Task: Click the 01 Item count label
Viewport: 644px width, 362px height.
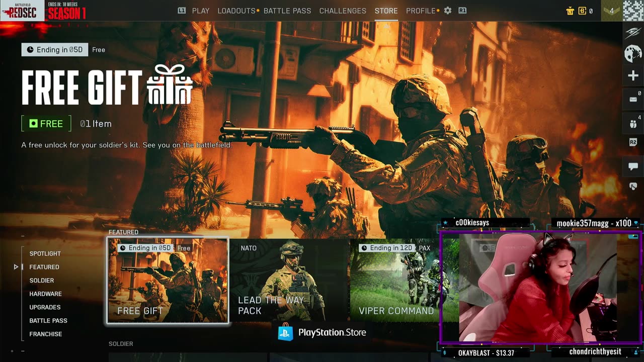Action: (96, 124)
